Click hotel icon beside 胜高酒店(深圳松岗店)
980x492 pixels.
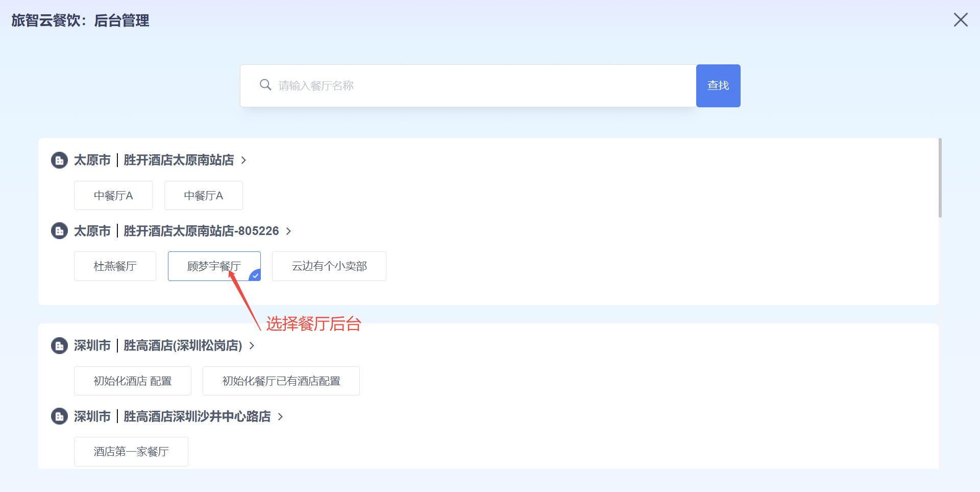[x=60, y=346]
